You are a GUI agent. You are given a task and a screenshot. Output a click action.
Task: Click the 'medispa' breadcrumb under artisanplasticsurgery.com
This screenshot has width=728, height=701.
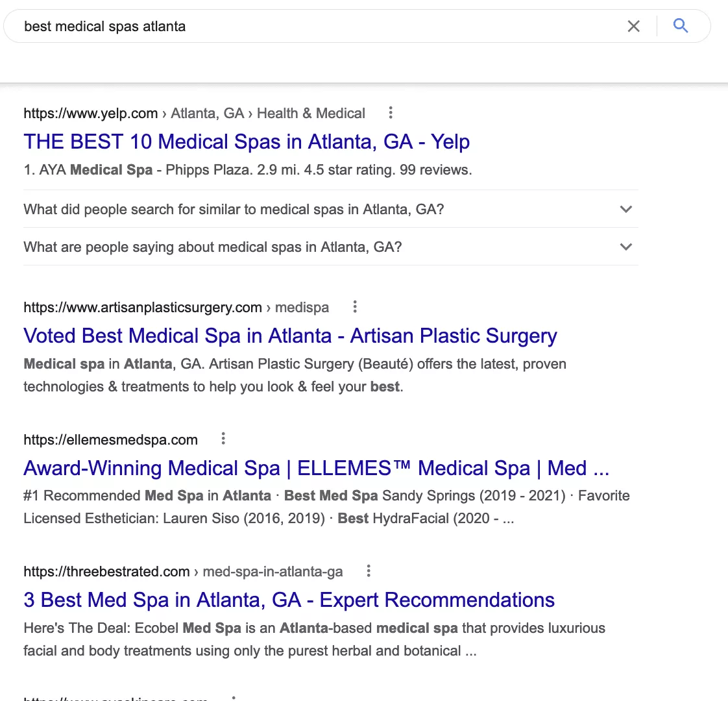(x=302, y=306)
